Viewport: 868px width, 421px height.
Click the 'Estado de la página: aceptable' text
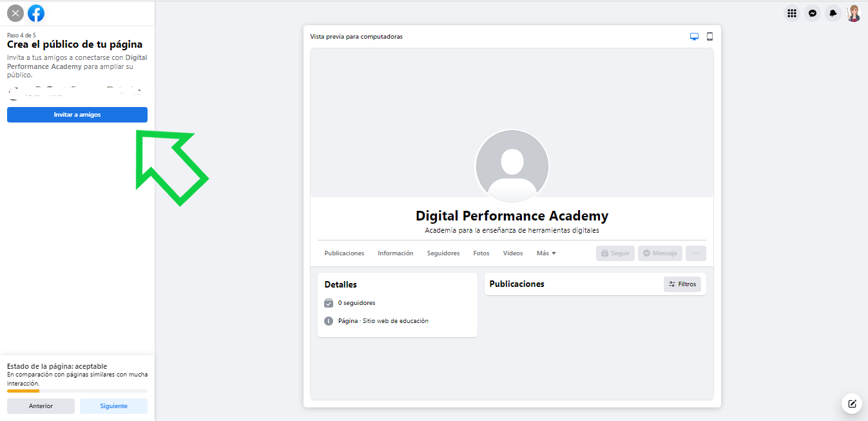pyautogui.click(x=57, y=366)
